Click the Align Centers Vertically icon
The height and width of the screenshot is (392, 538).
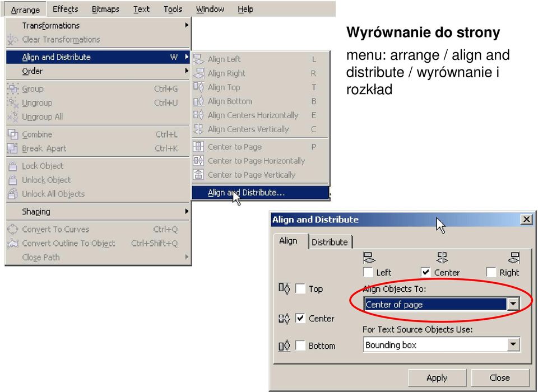[198, 129]
